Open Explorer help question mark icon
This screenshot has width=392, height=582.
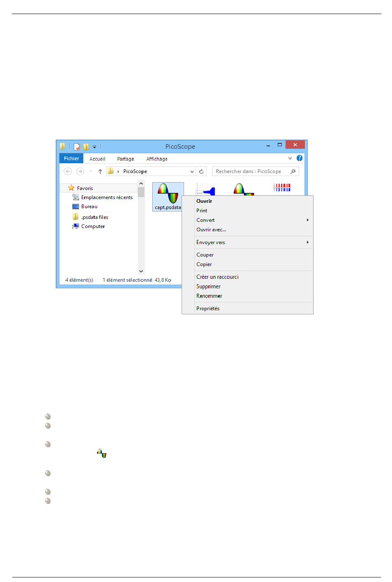click(300, 158)
